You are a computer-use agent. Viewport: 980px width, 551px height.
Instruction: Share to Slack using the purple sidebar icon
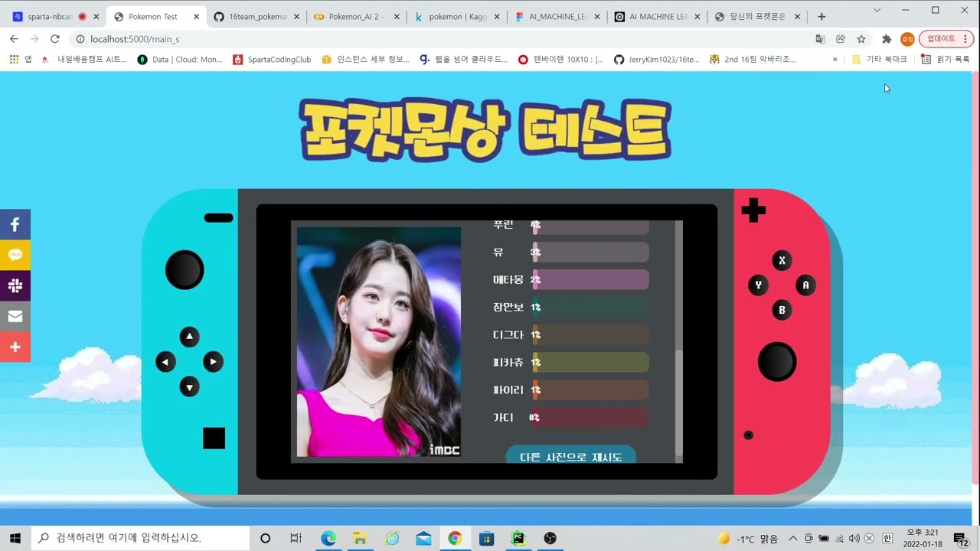(x=15, y=286)
